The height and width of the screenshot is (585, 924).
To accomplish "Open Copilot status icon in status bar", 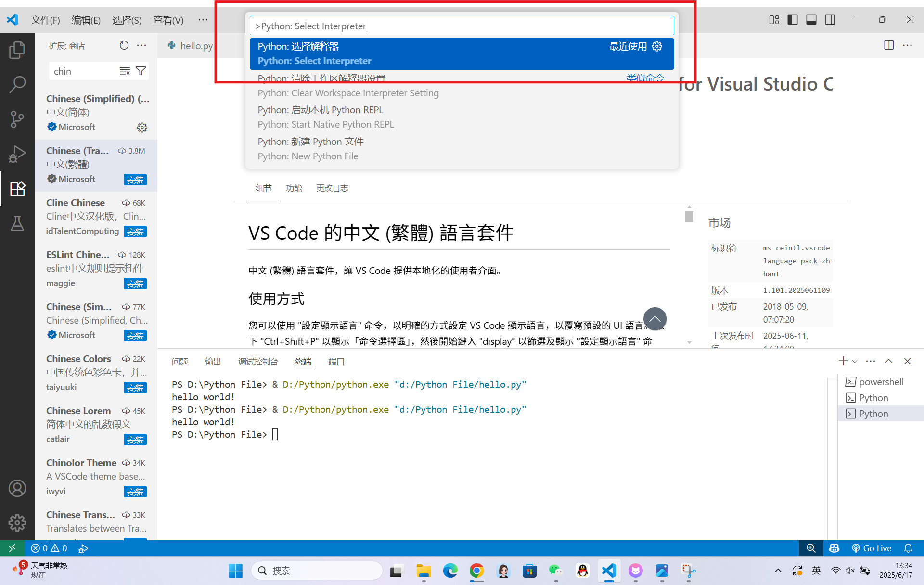I will 834,548.
